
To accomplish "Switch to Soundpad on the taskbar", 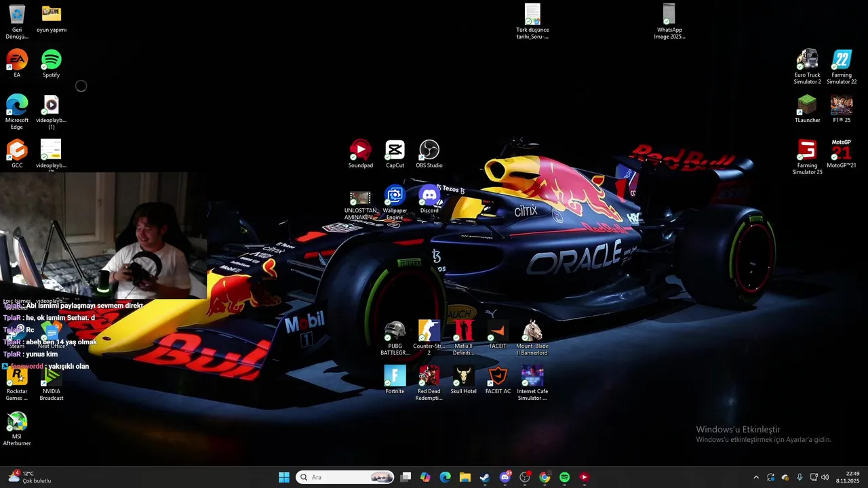I will 584,477.
